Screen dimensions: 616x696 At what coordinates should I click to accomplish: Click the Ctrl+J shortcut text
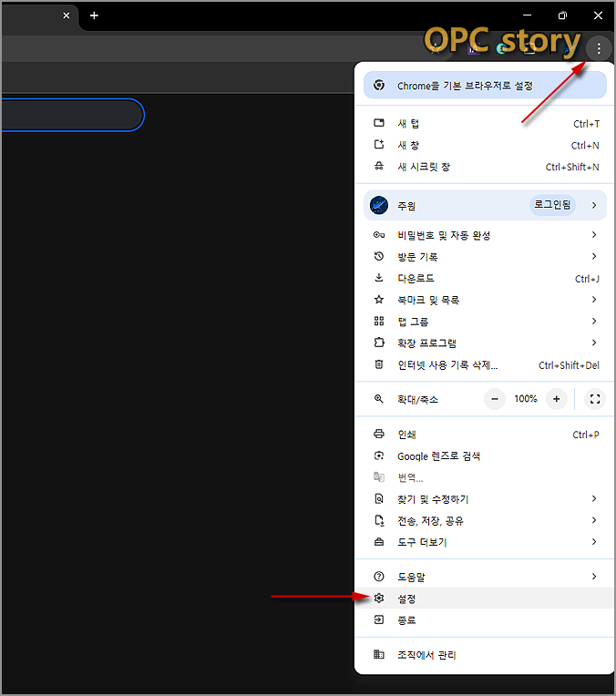click(587, 279)
